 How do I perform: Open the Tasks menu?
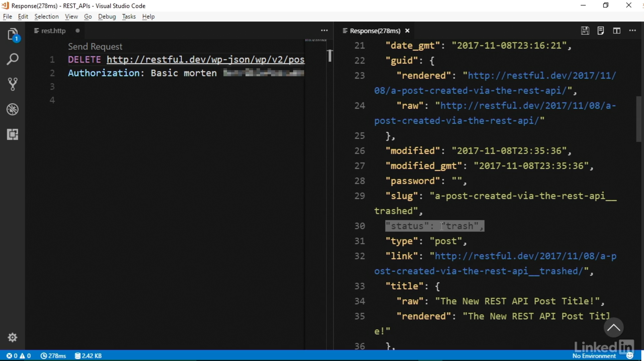129,16
